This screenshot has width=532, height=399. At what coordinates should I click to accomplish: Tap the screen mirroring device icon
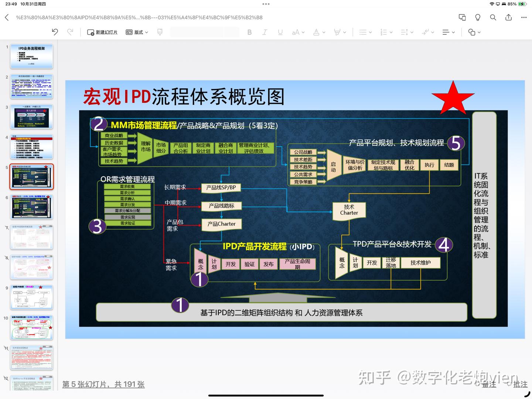coord(462,17)
